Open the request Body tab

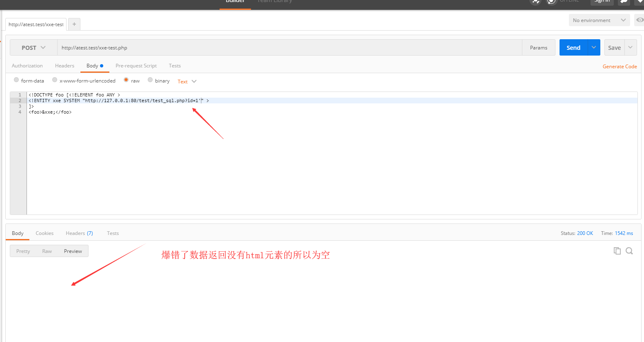tap(95, 66)
